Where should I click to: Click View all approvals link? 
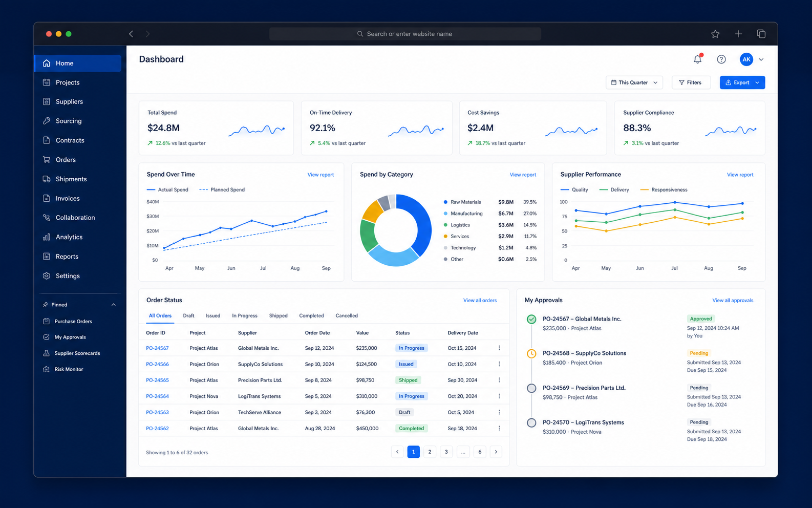(x=733, y=301)
